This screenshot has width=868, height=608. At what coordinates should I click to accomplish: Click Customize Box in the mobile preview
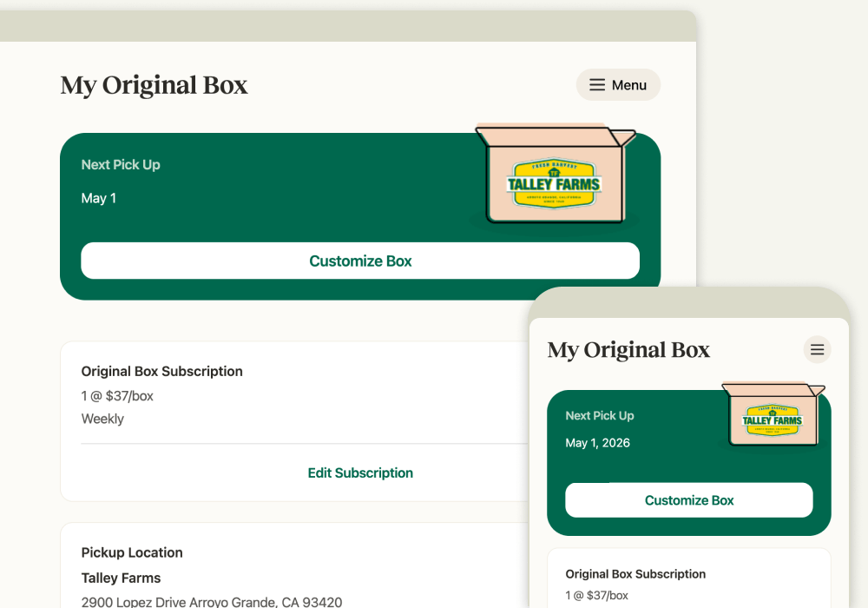point(689,500)
